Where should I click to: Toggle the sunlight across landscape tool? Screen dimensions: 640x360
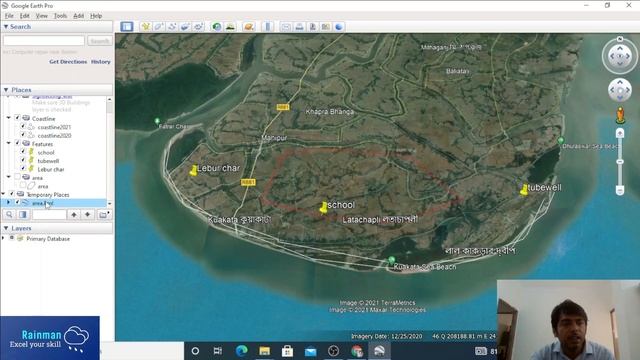coord(230,27)
